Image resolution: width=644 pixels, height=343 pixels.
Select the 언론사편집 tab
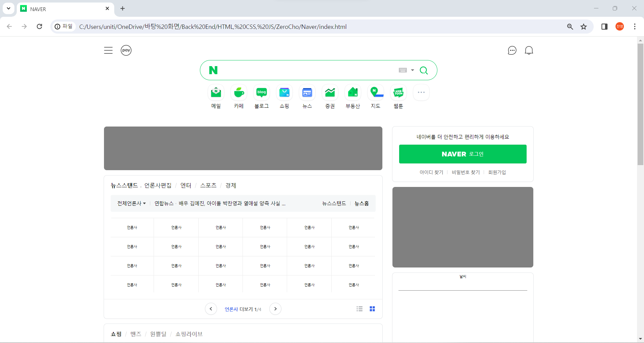pos(158,185)
